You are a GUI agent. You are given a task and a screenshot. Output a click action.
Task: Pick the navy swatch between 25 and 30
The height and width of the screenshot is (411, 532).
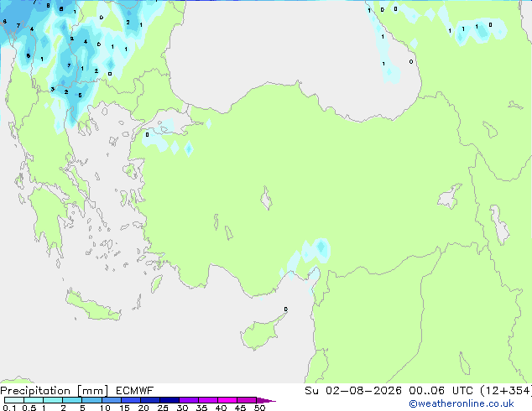pos(170,400)
